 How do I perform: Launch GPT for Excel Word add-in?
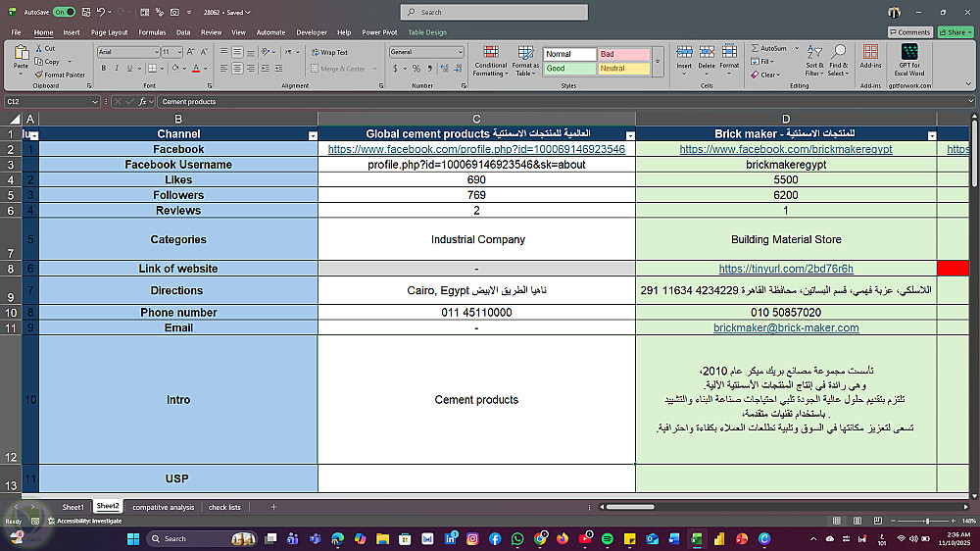click(909, 60)
